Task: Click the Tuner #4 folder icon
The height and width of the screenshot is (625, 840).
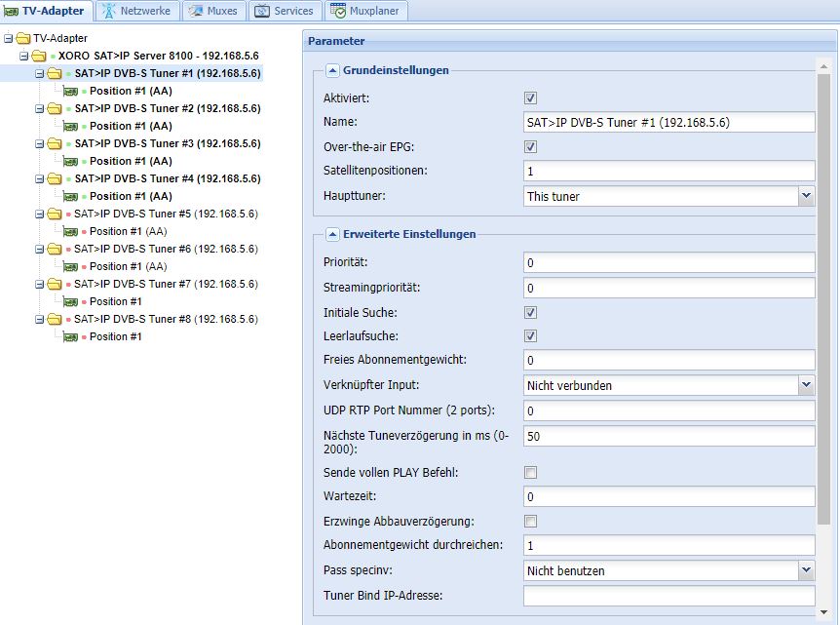Action: [55, 178]
